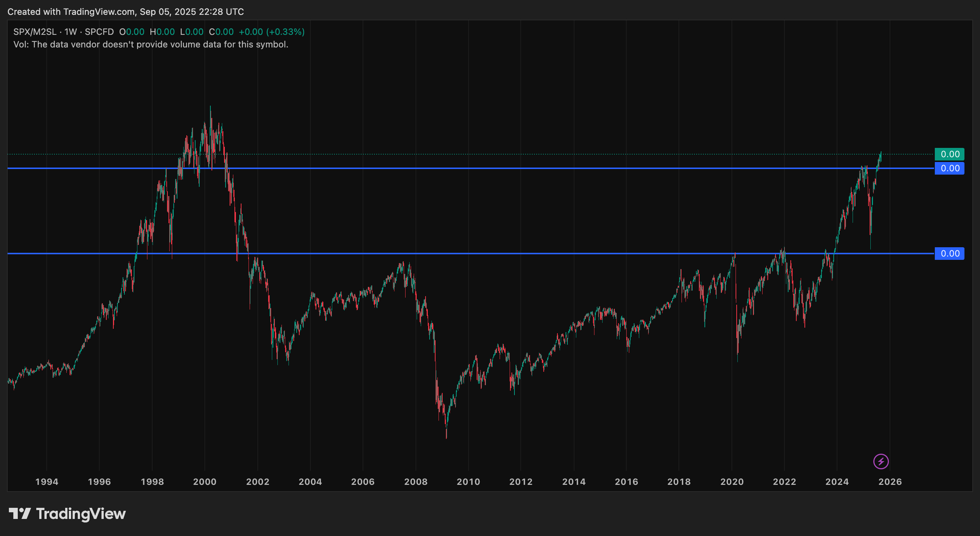Click the 2004 label on the time axis

pyautogui.click(x=310, y=482)
